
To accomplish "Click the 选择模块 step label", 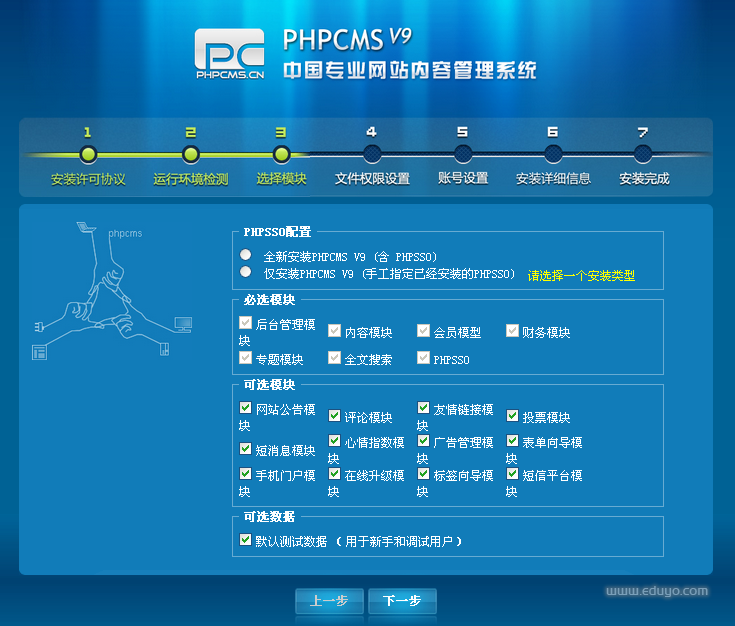I will pyautogui.click(x=281, y=179).
